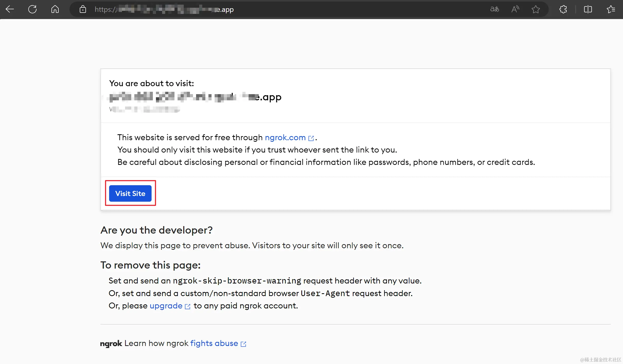Click the User-Agent request header text
The image size is (623, 364).
(x=325, y=293)
